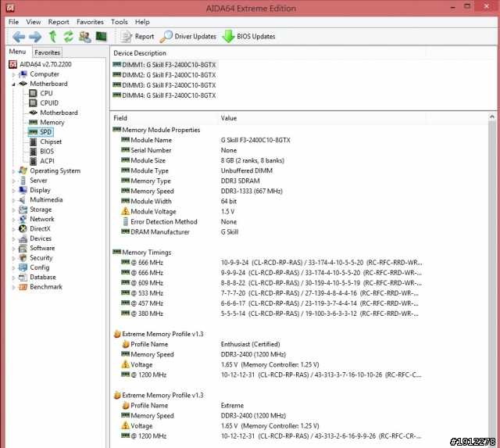Screen dimensions: 500x448
Task: Open the View menu
Action: [x=34, y=22]
